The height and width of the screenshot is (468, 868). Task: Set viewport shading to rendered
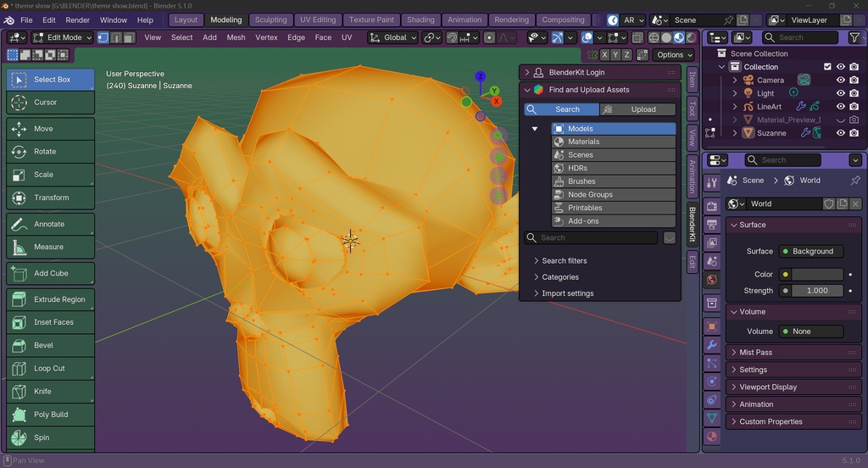click(692, 37)
